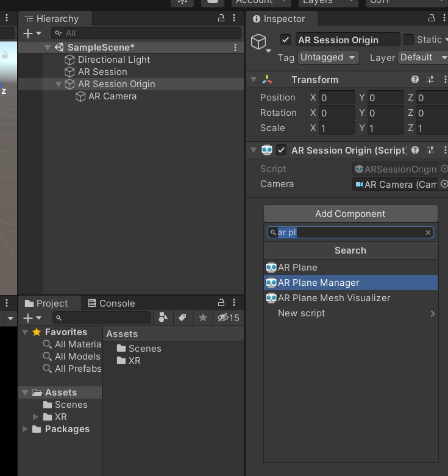
Task: Expand the XR folder in tree
Action: click(x=35, y=417)
